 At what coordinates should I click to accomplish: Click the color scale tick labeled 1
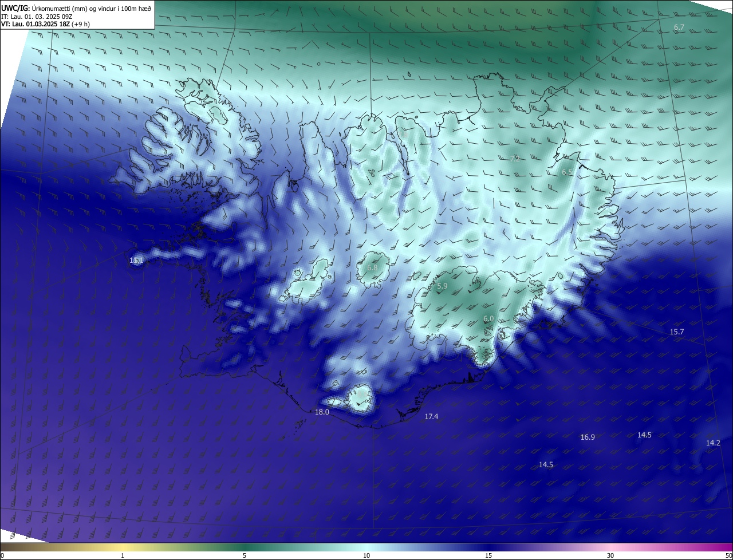point(123,556)
